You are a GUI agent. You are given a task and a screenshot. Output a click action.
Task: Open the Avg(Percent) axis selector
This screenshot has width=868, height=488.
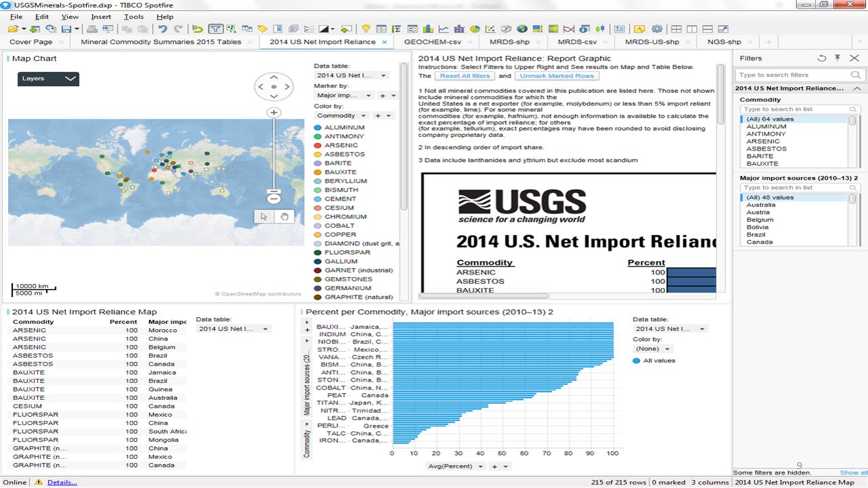pos(456,466)
